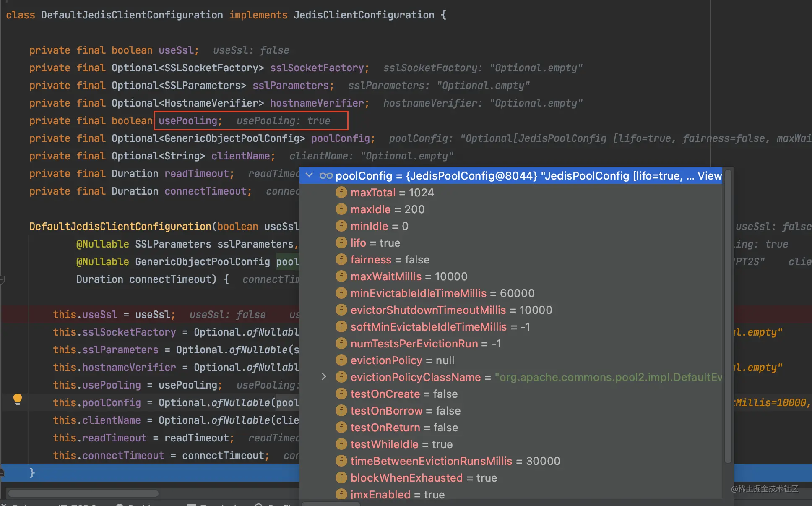Screen dimensions: 812x506
Task: Collapse the poolConfig node in debugger popup
Action: [x=310, y=175]
